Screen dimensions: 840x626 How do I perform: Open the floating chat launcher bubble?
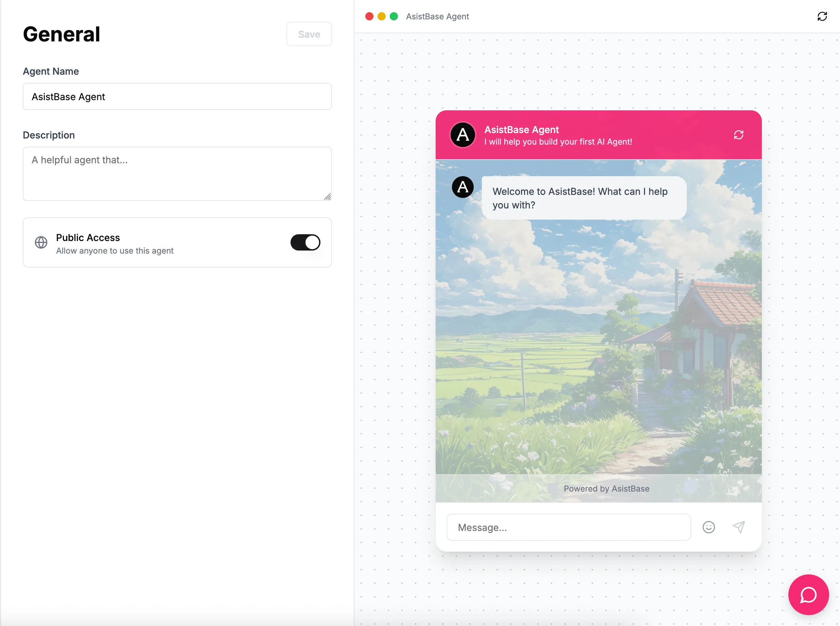(x=808, y=594)
